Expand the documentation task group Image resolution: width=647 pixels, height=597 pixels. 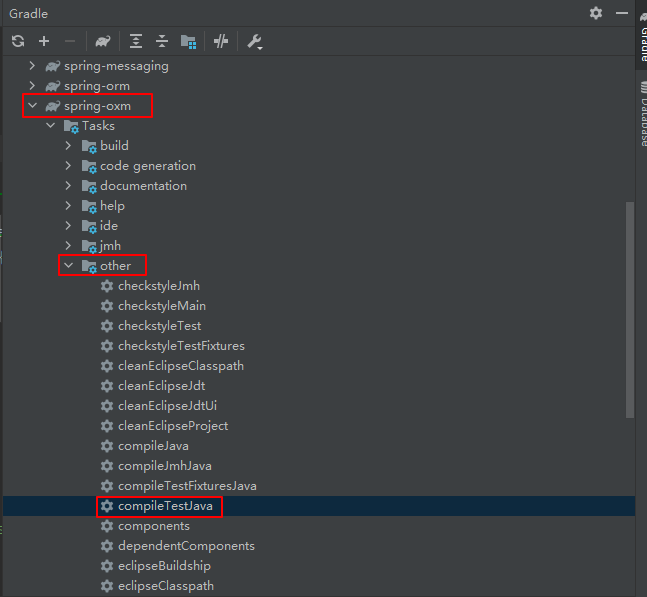pyautogui.click(x=68, y=186)
